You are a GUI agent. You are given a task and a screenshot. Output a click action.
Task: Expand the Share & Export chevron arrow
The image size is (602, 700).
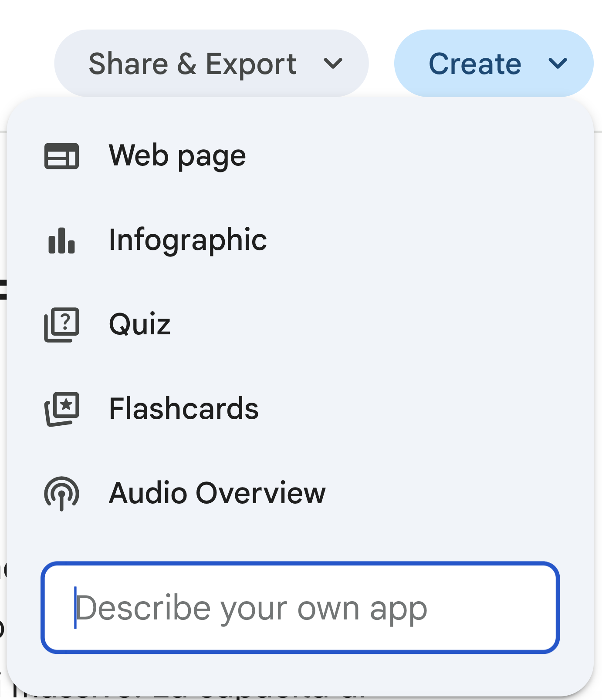[x=333, y=64]
